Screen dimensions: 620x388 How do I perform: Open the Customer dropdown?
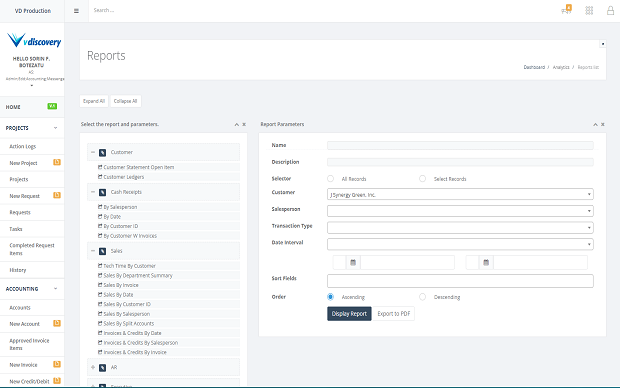460,195
